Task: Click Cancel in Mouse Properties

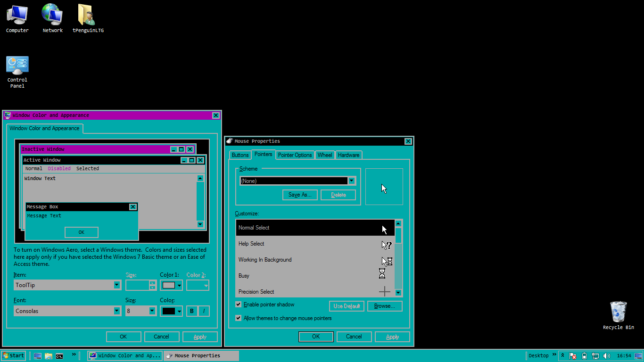Action: click(x=354, y=337)
